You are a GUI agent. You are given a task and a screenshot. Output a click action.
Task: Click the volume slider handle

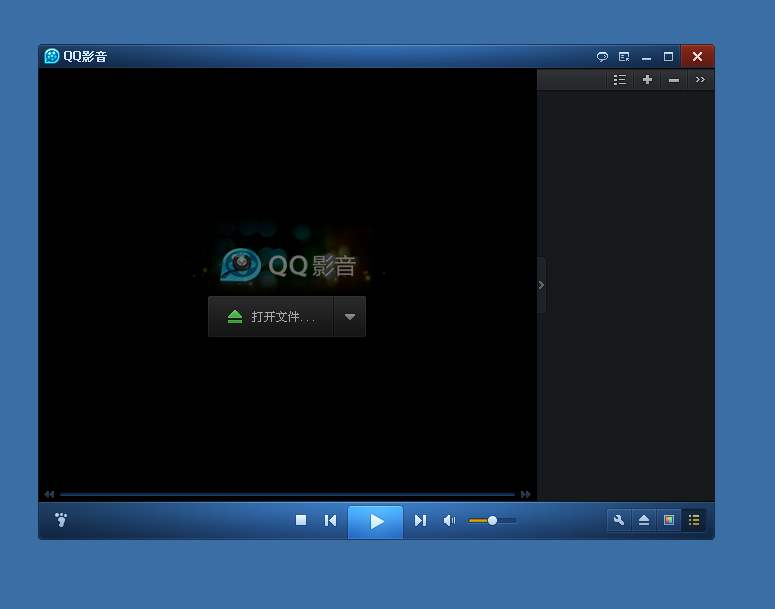click(492, 520)
